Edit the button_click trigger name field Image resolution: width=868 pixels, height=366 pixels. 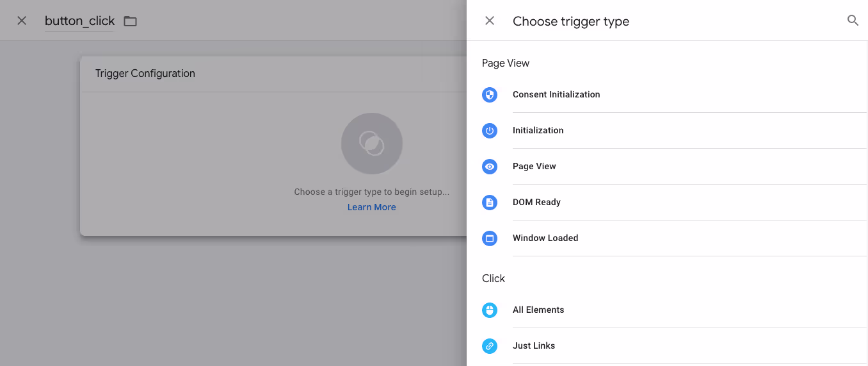point(79,21)
